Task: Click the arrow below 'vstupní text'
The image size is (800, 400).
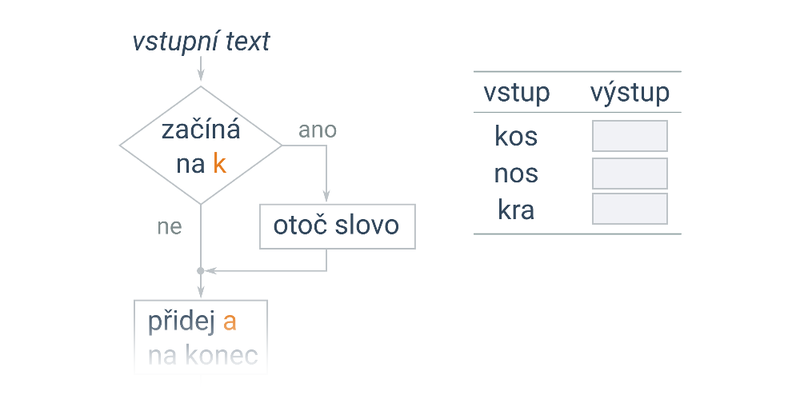Action: click(x=201, y=68)
